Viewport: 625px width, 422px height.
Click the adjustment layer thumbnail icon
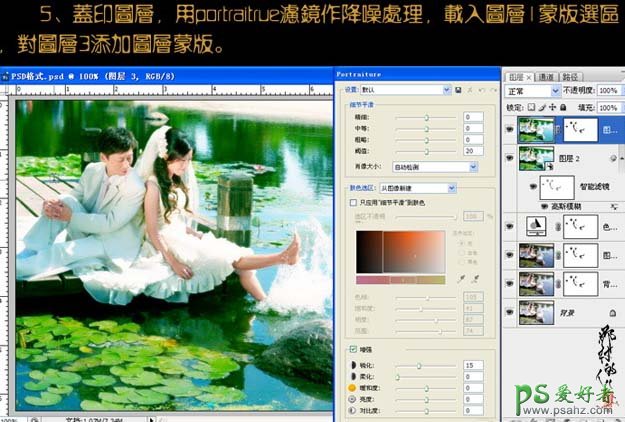coord(535,227)
